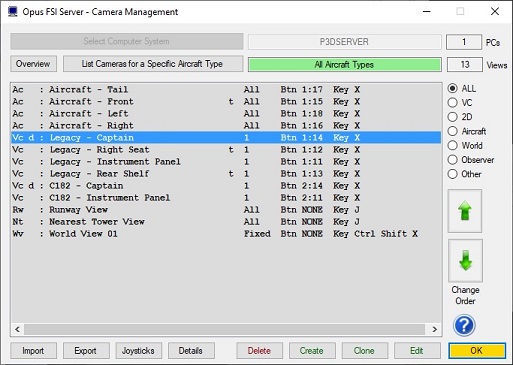Select the Runway View row

pos(226,210)
